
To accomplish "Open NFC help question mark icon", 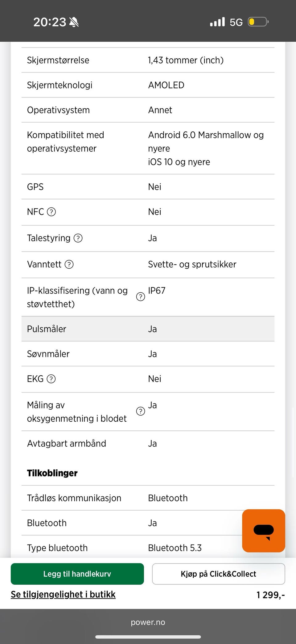I will pos(51,212).
